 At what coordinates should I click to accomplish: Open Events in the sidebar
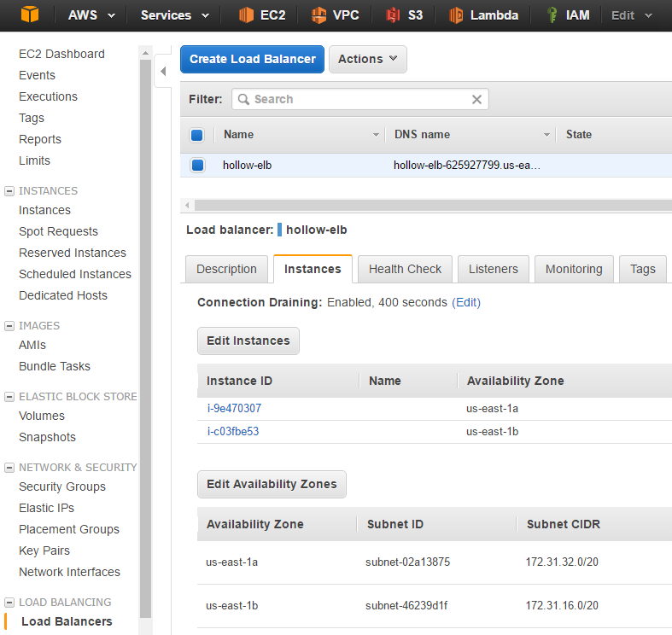tap(37, 75)
